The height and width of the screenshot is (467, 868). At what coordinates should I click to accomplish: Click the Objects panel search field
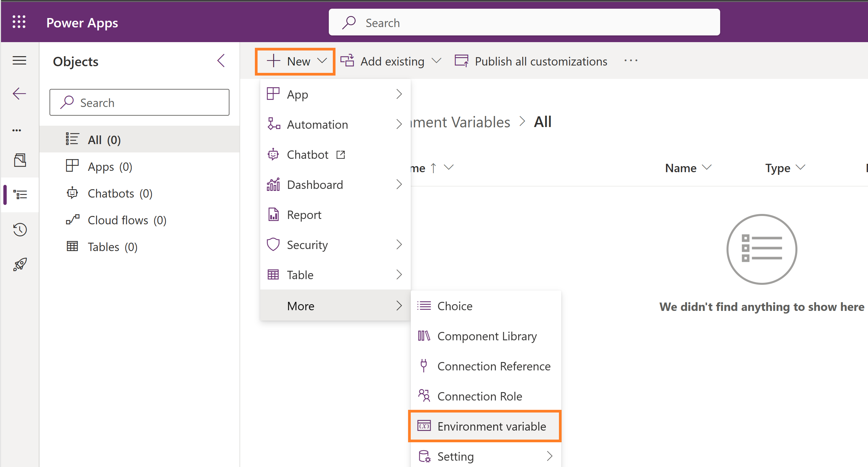pyautogui.click(x=139, y=102)
